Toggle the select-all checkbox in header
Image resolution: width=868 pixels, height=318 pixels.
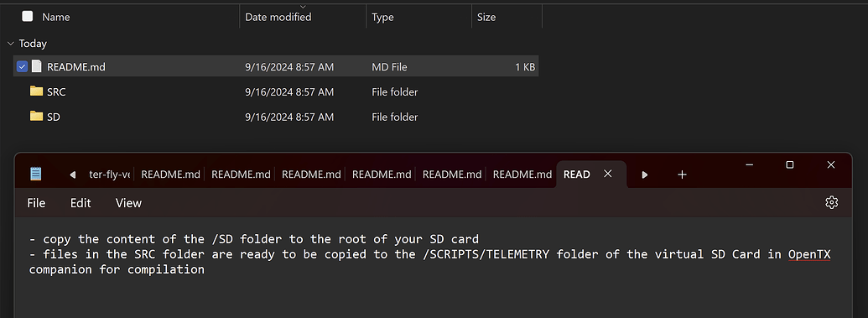(27, 16)
